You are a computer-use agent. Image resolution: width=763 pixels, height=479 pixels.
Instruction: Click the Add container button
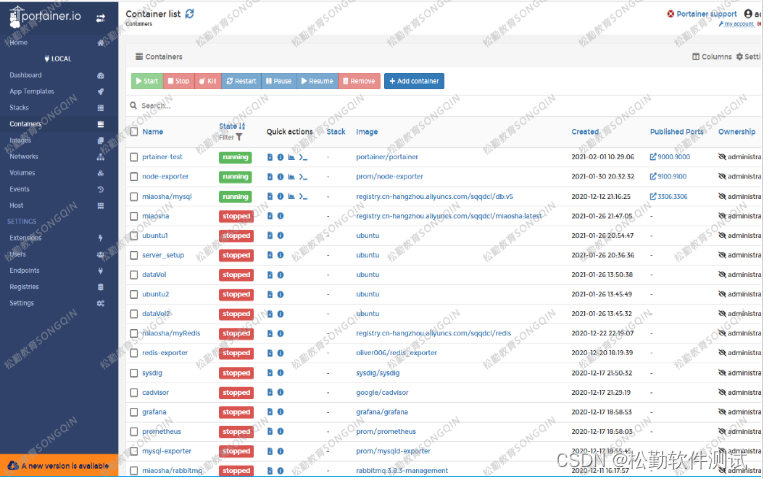tap(414, 81)
